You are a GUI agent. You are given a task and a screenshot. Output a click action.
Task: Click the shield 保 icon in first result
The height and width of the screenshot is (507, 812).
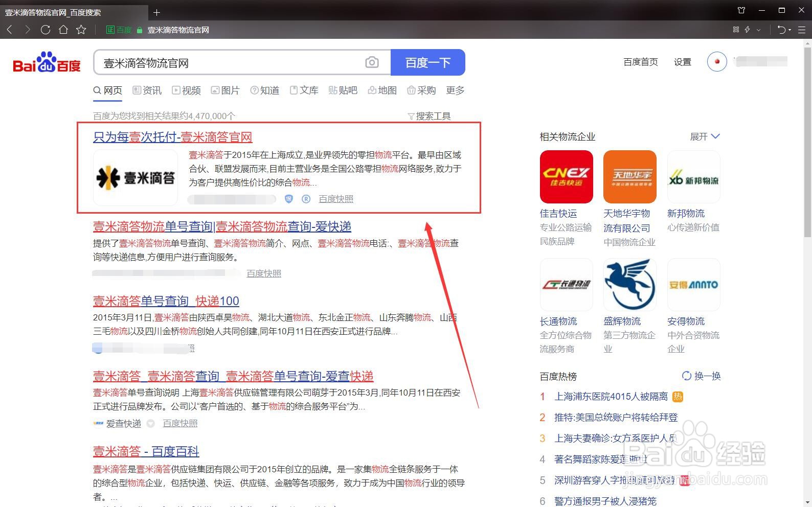click(289, 199)
